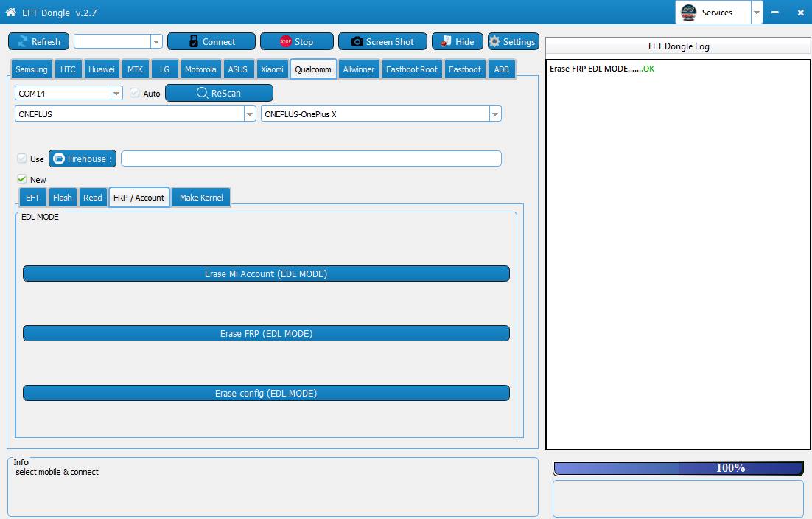Switch to the Fastboot Root tab

[412, 69]
